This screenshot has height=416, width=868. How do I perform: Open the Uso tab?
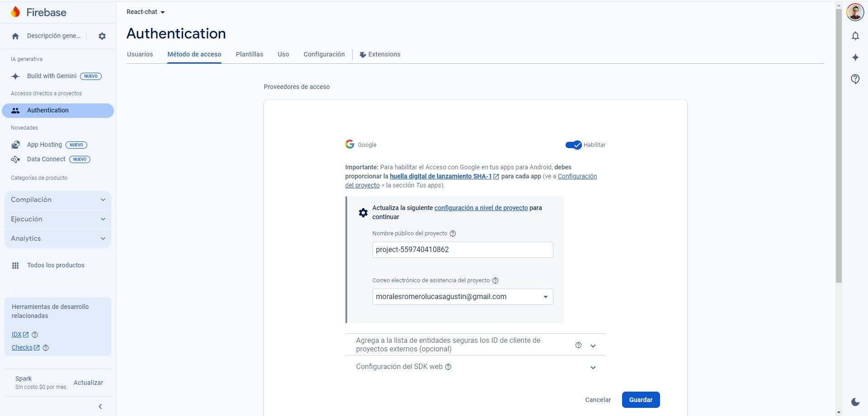click(283, 54)
